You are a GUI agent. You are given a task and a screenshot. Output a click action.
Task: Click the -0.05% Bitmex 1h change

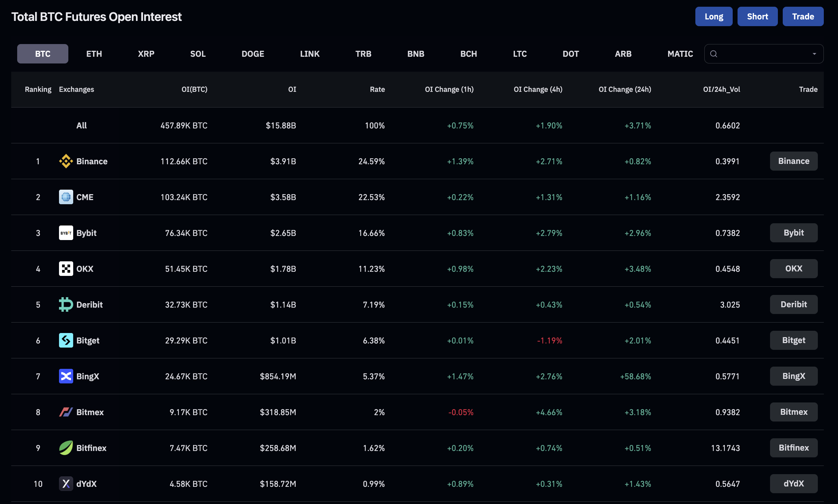461,412
